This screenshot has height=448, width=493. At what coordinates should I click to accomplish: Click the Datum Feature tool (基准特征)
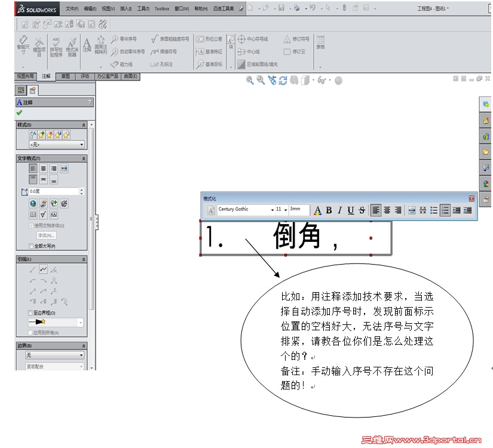(209, 51)
